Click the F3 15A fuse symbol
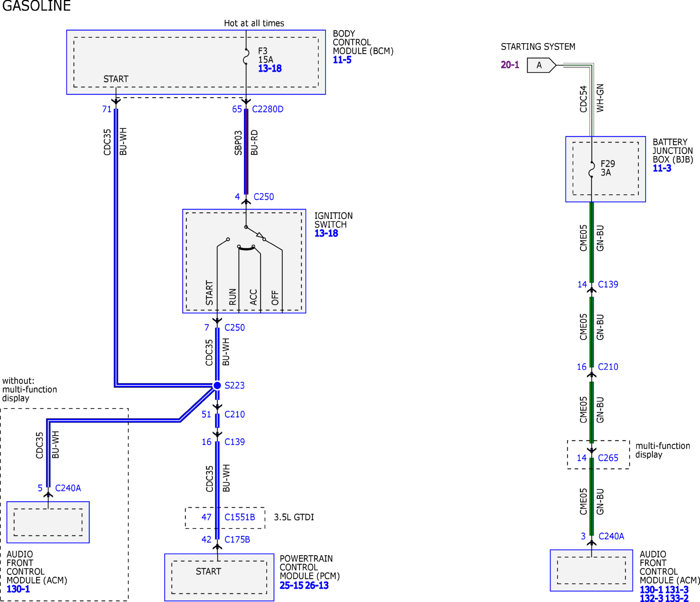The width and height of the screenshot is (700, 602). (246, 56)
